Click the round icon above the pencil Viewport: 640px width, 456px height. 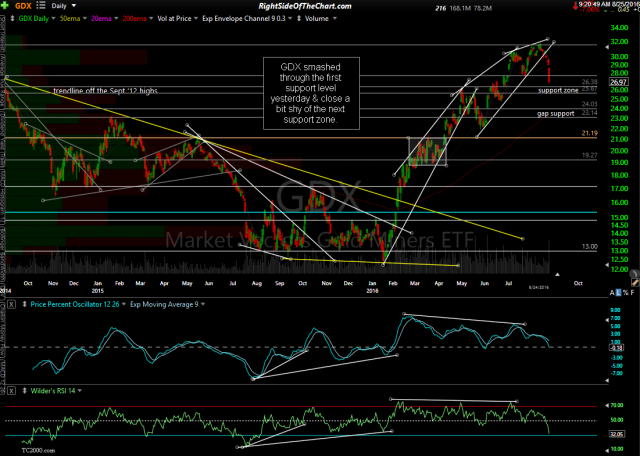(x=634, y=273)
